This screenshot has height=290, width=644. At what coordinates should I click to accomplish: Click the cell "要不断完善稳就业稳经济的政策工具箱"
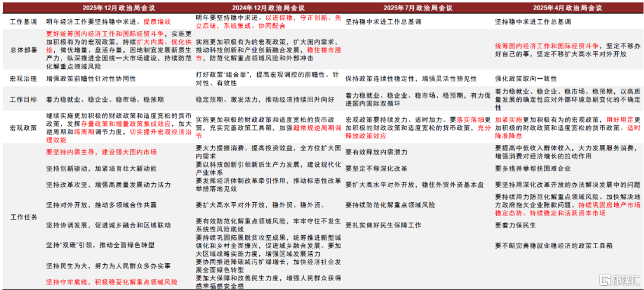click(x=554, y=245)
